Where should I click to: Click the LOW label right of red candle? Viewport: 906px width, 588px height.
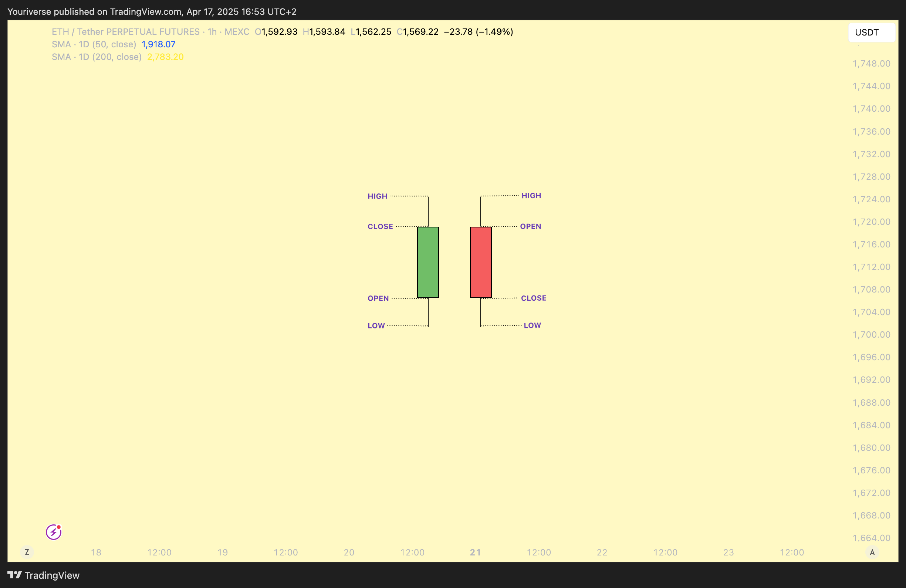coord(532,325)
